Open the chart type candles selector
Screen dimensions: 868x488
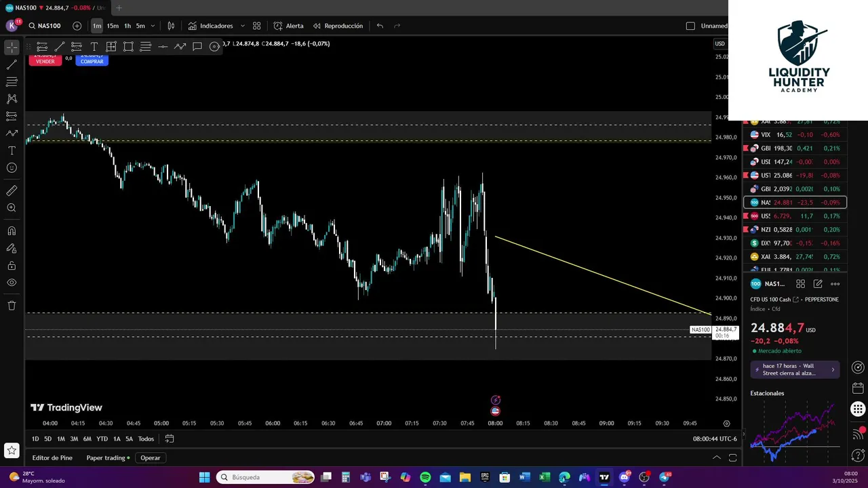click(171, 26)
